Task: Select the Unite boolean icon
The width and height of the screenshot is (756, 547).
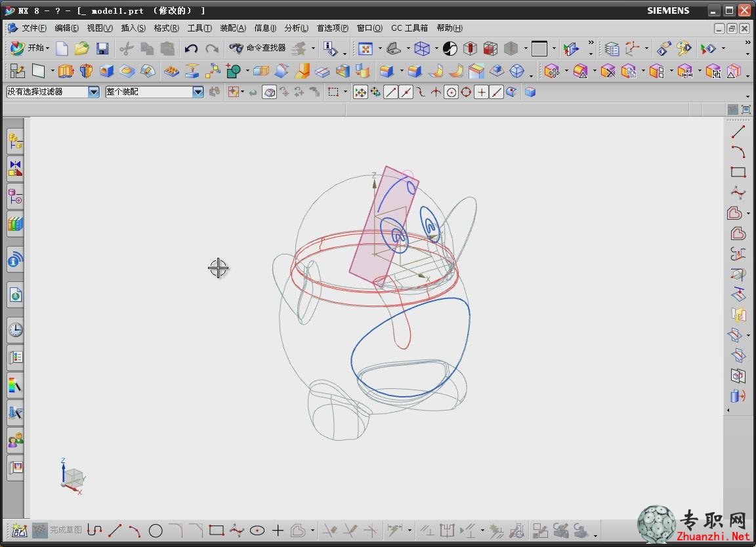Action: click(234, 71)
